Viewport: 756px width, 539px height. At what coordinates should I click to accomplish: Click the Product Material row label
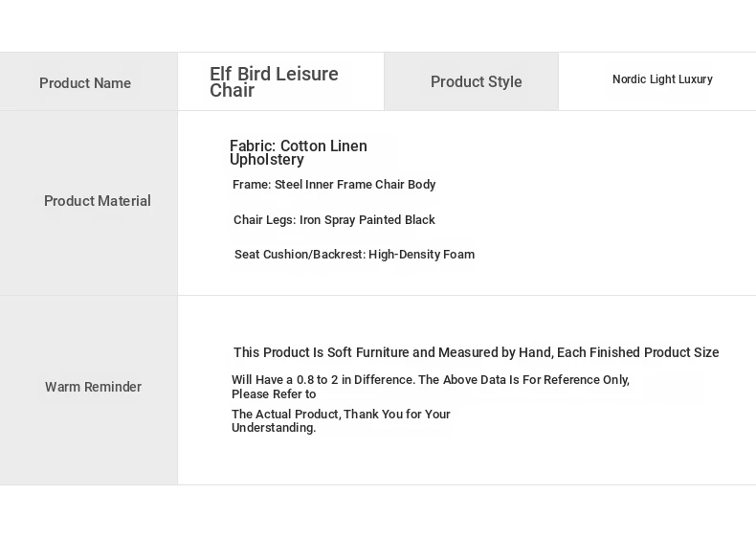98,201
